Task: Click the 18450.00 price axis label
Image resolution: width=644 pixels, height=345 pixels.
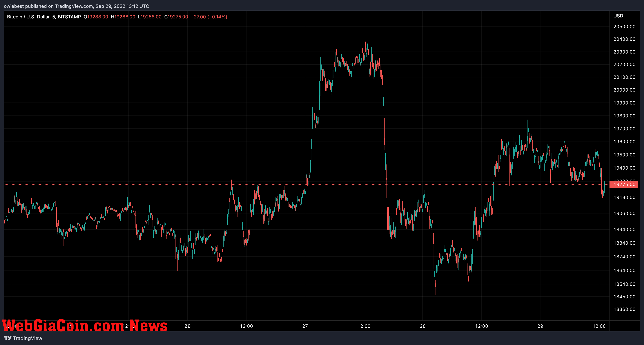Action: 624,297
